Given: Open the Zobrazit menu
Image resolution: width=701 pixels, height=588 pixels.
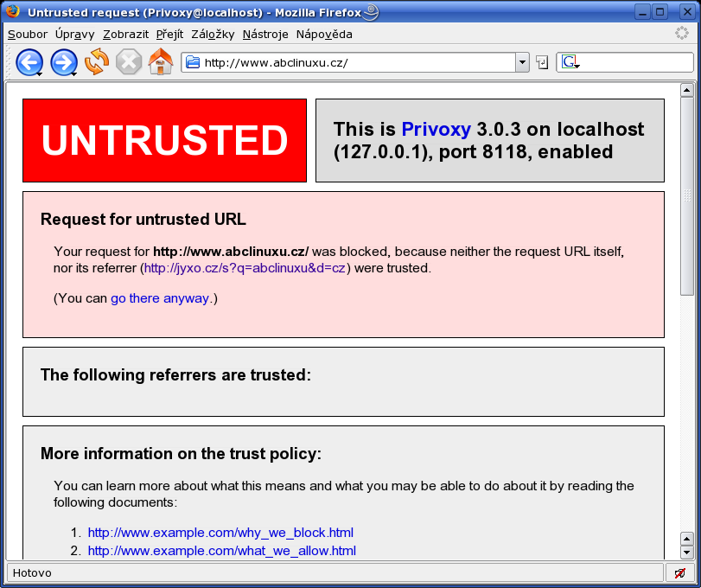Looking at the screenshot, I should [125, 35].
